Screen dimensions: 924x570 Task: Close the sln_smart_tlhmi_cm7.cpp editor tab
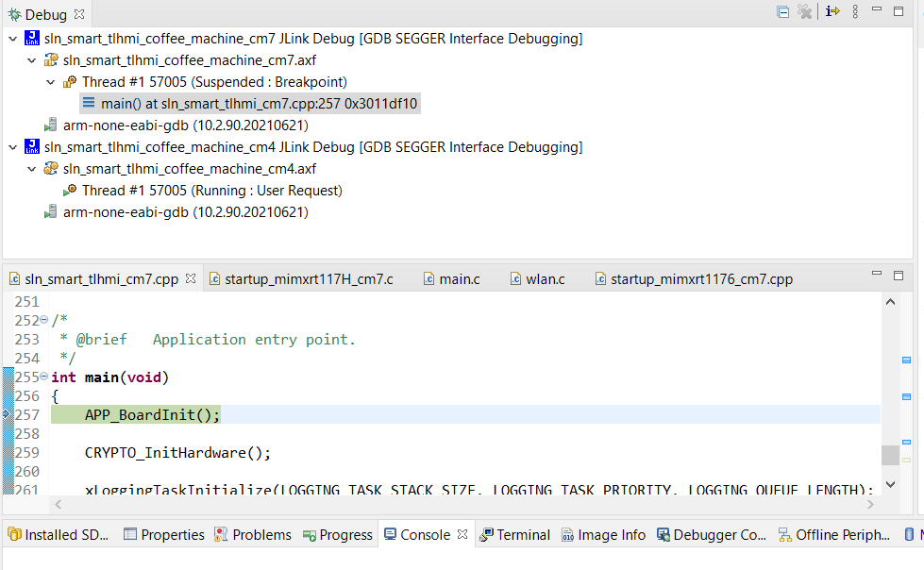pyautogui.click(x=190, y=279)
